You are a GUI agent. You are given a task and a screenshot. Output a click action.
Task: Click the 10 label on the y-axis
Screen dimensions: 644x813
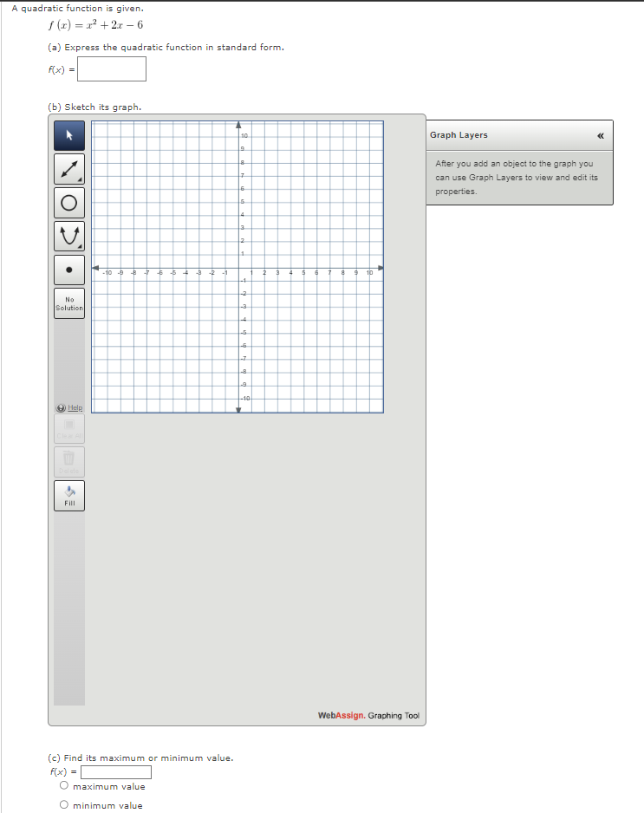(244, 136)
